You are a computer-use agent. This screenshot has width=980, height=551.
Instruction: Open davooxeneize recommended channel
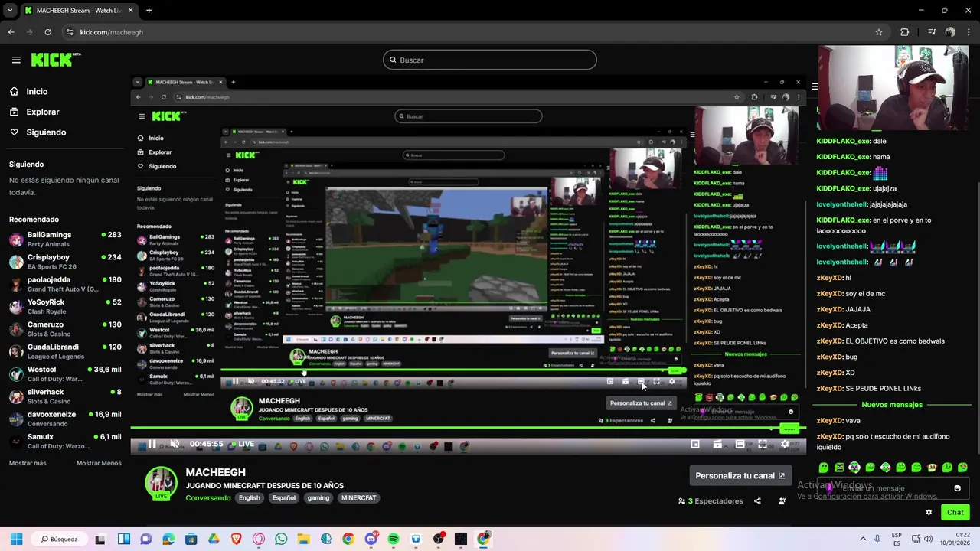(x=65, y=419)
